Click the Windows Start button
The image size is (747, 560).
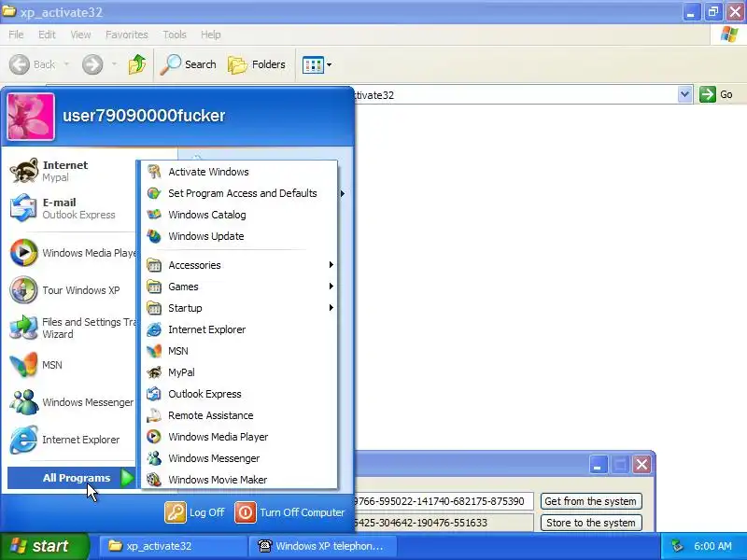[44, 546]
